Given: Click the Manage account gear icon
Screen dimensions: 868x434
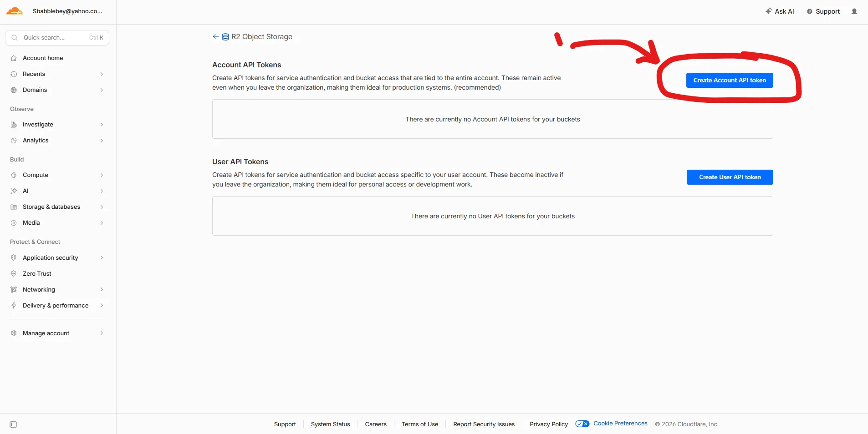Looking at the screenshot, I should pyautogui.click(x=14, y=333).
